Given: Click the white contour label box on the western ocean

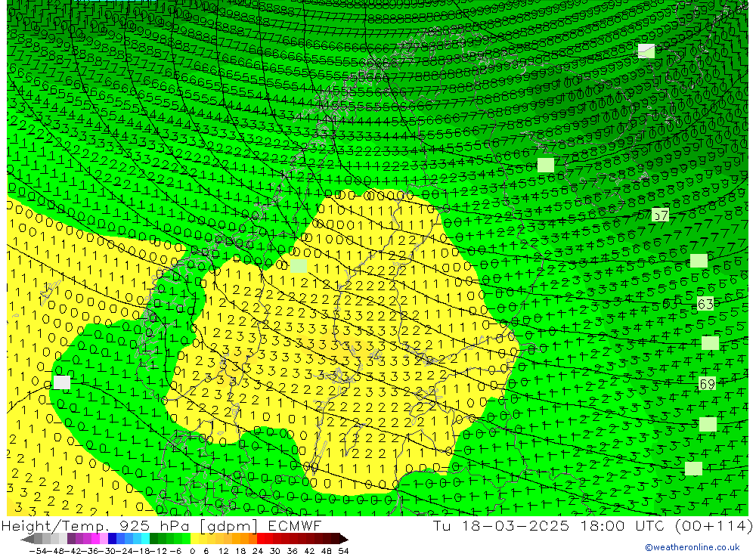Looking at the screenshot, I should (x=62, y=383).
